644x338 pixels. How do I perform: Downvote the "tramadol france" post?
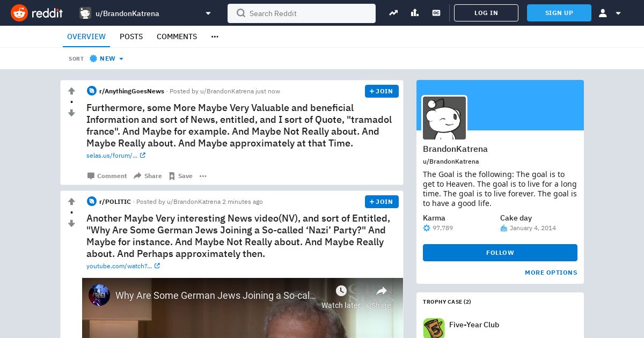(x=71, y=113)
